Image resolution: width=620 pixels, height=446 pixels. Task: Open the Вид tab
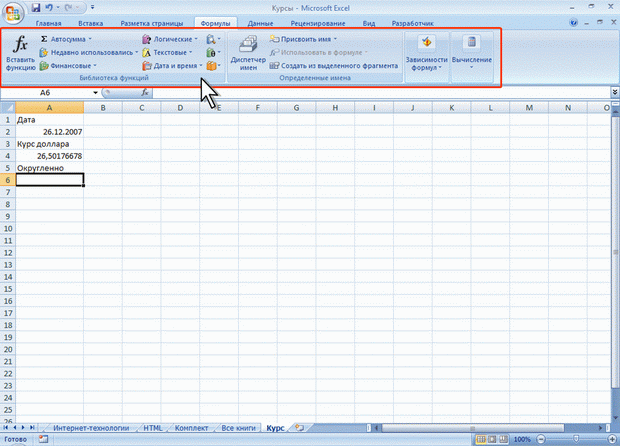(x=369, y=23)
